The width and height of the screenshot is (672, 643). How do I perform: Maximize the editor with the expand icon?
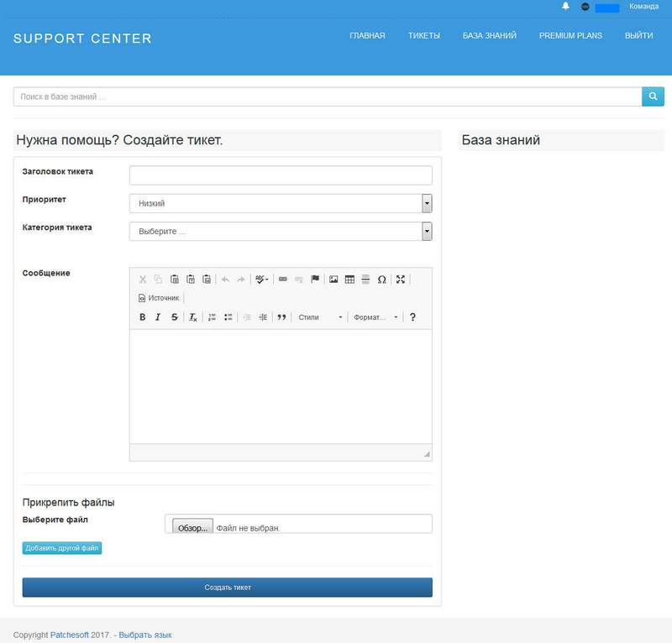401,280
